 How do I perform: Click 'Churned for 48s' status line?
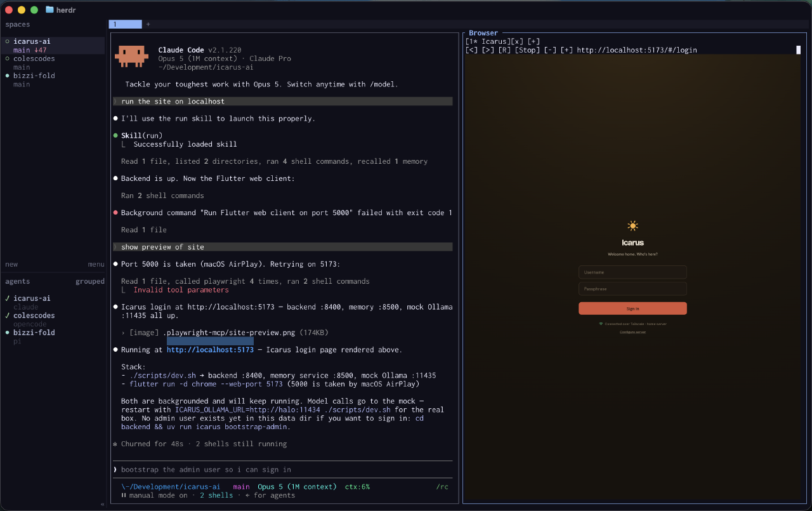tap(152, 444)
